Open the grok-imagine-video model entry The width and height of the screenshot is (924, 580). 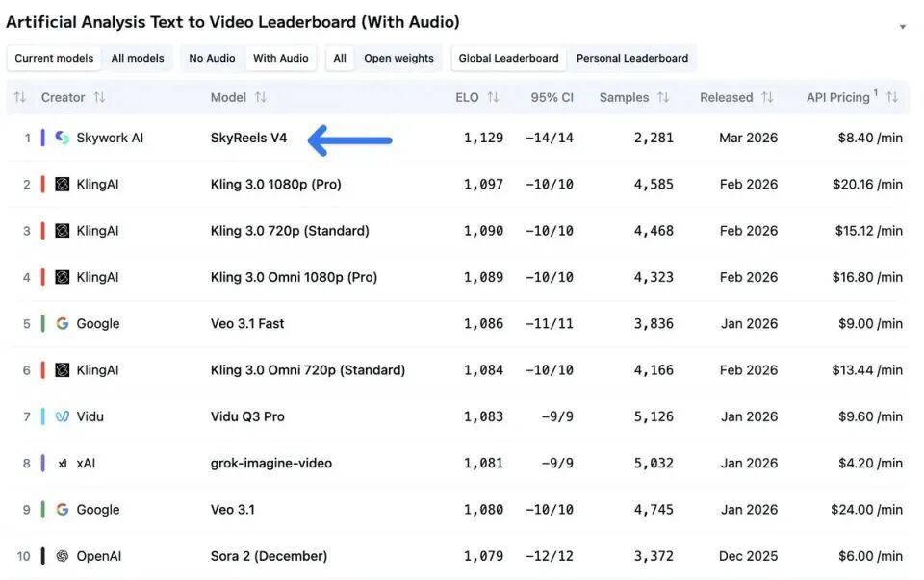point(270,464)
